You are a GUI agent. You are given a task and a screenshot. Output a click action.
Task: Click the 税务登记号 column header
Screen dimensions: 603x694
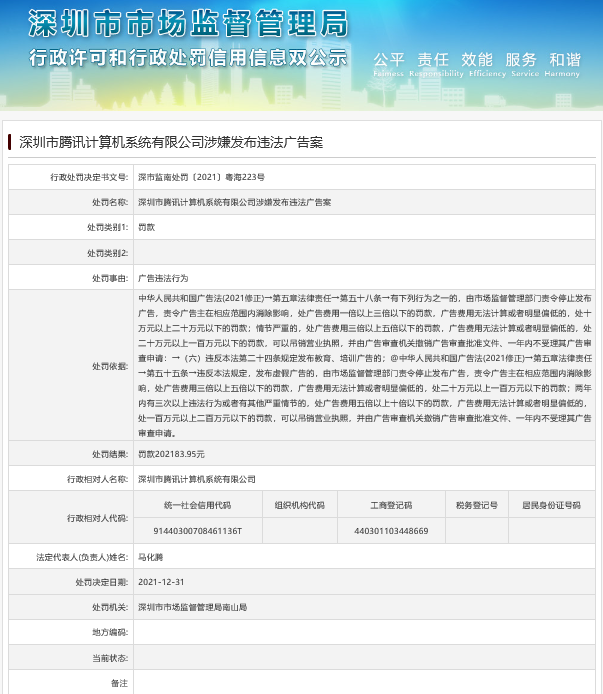click(x=477, y=505)
